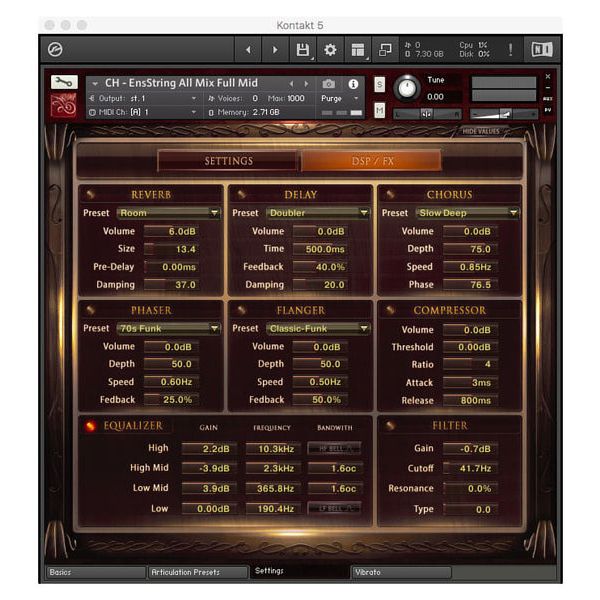Click the High band HP BELL bandwidth button

334,448
